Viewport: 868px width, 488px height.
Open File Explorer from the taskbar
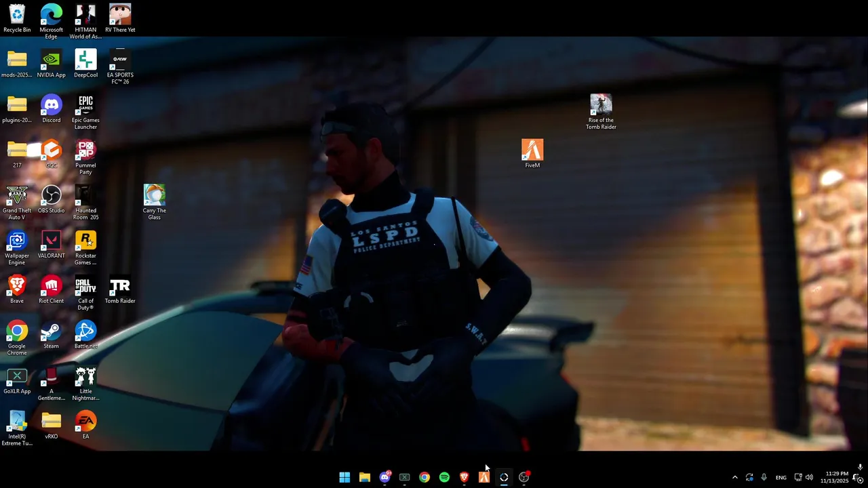click(365, 477)
